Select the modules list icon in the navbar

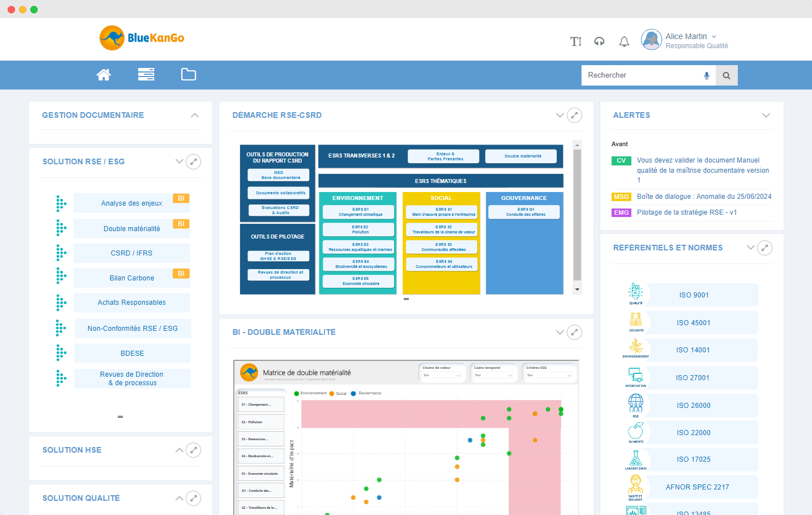[x=146, y=74]
